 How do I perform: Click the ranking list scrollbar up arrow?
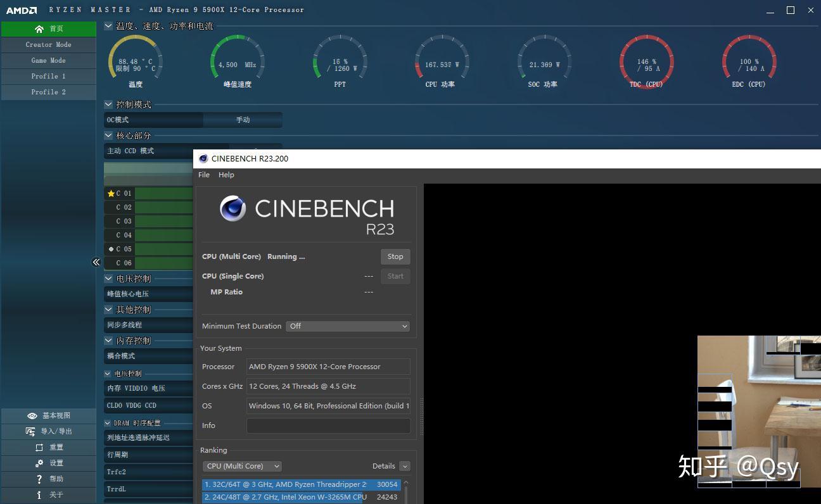(406, 483)
